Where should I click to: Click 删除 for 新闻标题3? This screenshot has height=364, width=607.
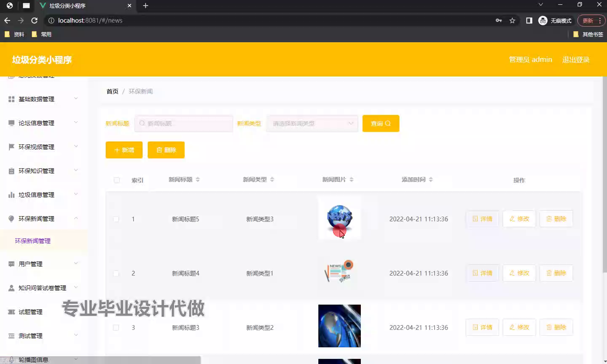point(556,327)
